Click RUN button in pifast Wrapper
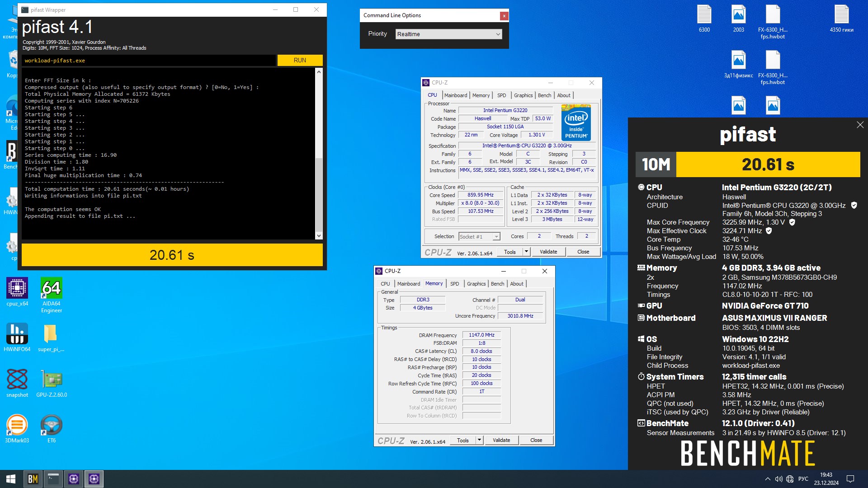Viewport: 868px width, 488px height. pos(300,60)
